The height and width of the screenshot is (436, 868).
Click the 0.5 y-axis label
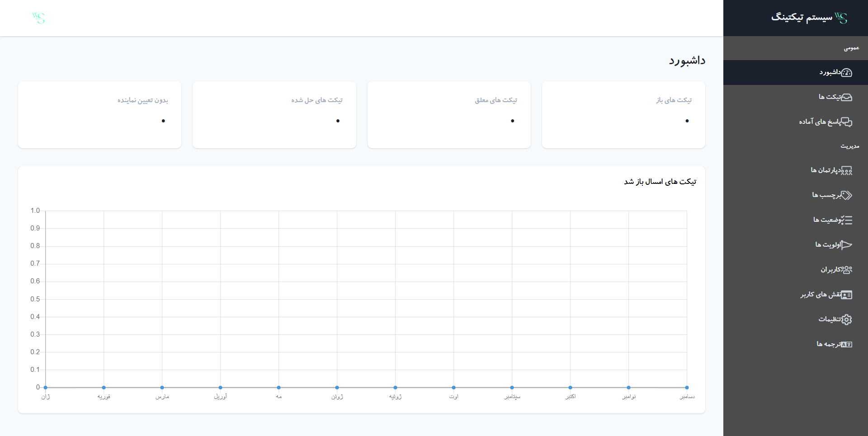coord(35,299)
